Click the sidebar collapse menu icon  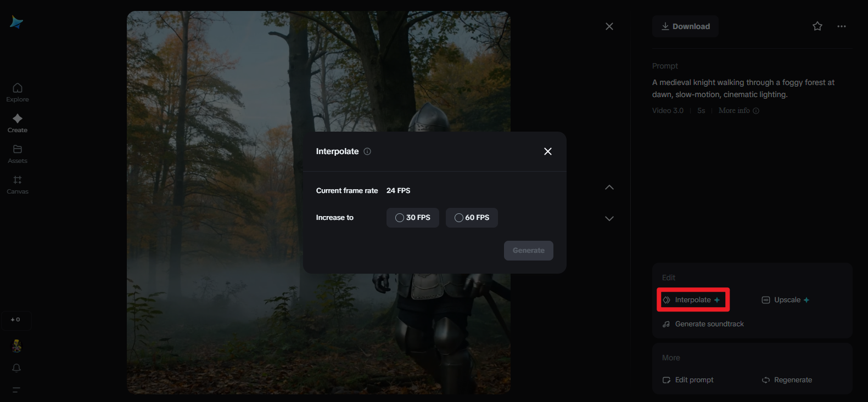click(x=16, y=390)
